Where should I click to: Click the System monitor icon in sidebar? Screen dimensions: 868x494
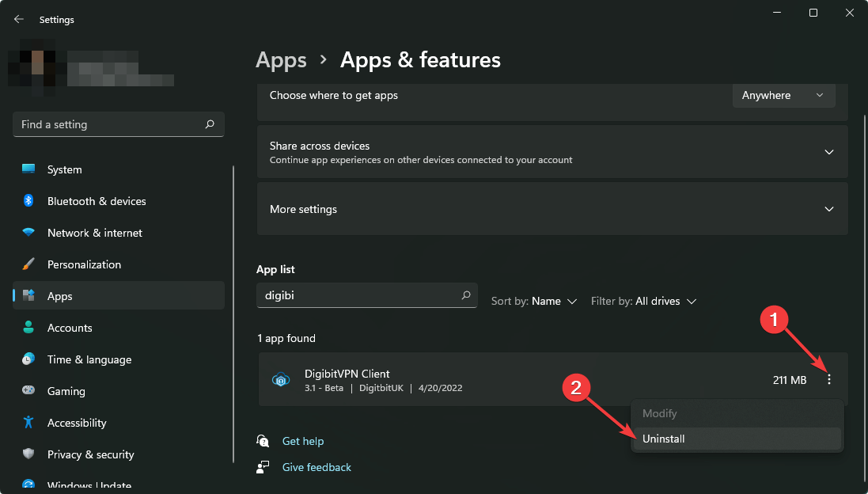tap(29, 169)
